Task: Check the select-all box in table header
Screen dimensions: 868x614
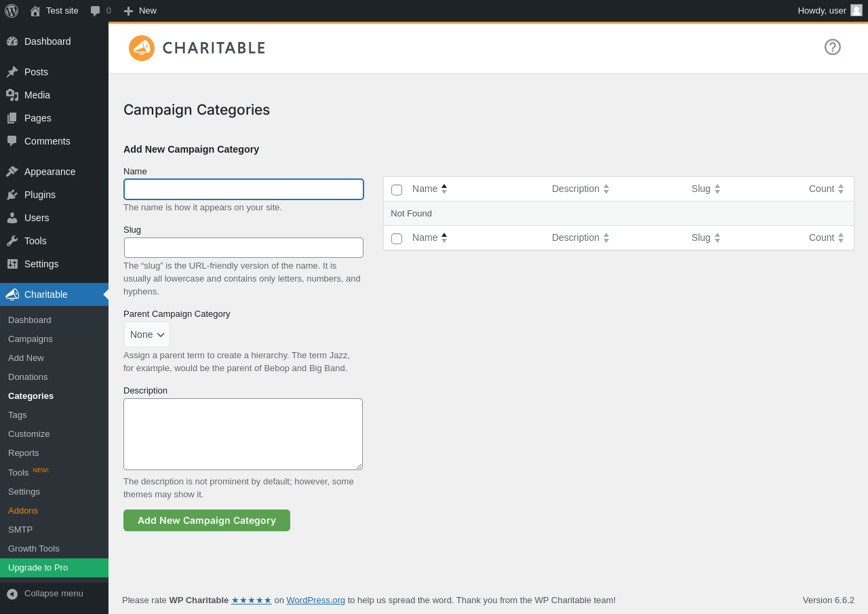Action: point(397,190)
